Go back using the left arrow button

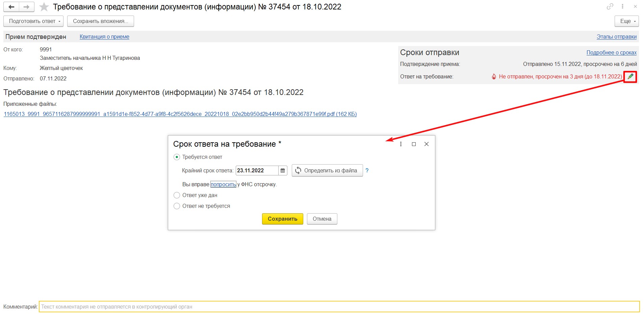(11, 7)
